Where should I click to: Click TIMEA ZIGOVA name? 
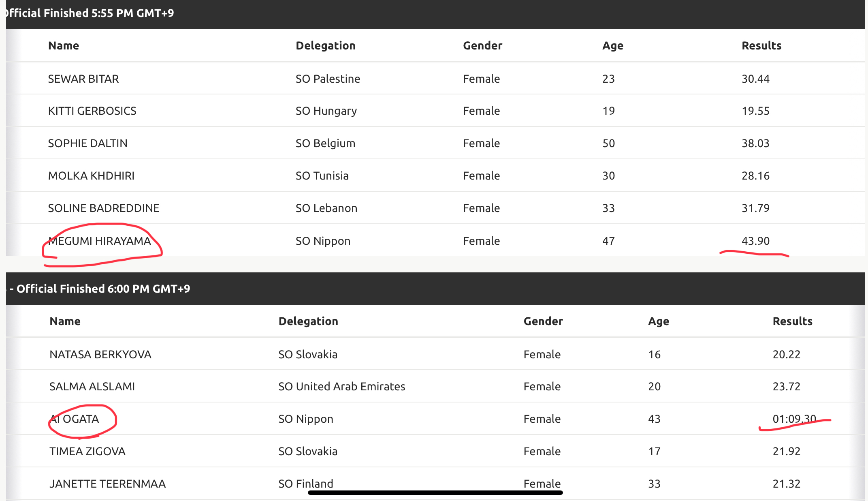[87, 451]
